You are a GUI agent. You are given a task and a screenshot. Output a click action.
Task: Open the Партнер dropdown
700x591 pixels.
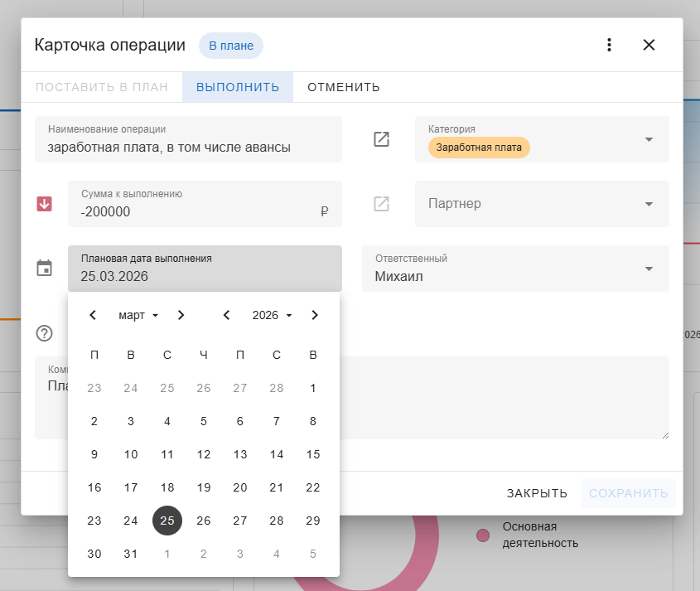tap(649, 204)
